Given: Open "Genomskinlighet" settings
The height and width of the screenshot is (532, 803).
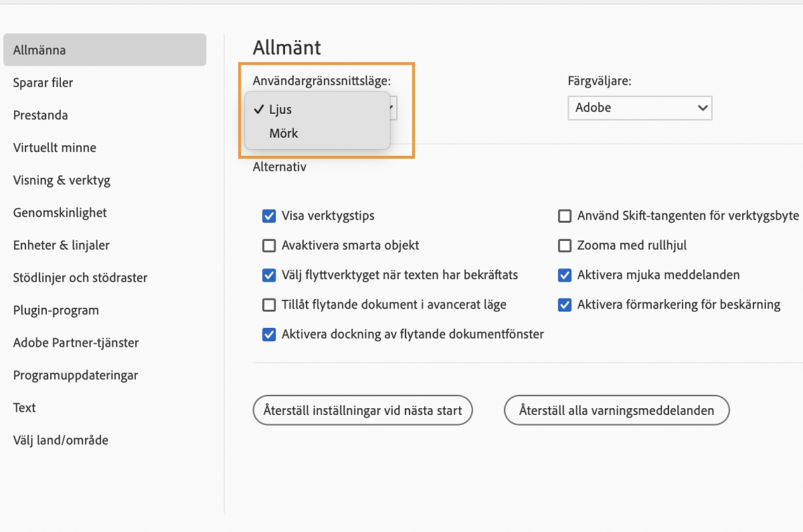Looking at the screenshot, I should pyautogui.click(x=60, y=213).
